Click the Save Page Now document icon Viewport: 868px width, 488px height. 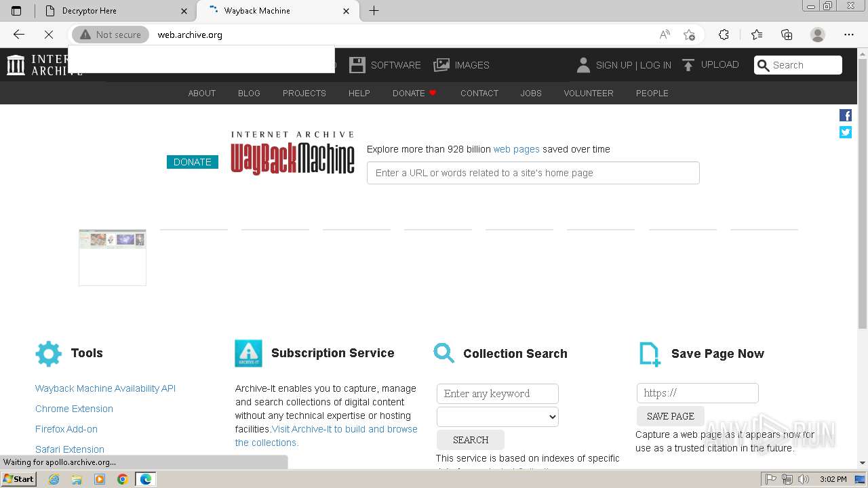[x=650, y=354]
